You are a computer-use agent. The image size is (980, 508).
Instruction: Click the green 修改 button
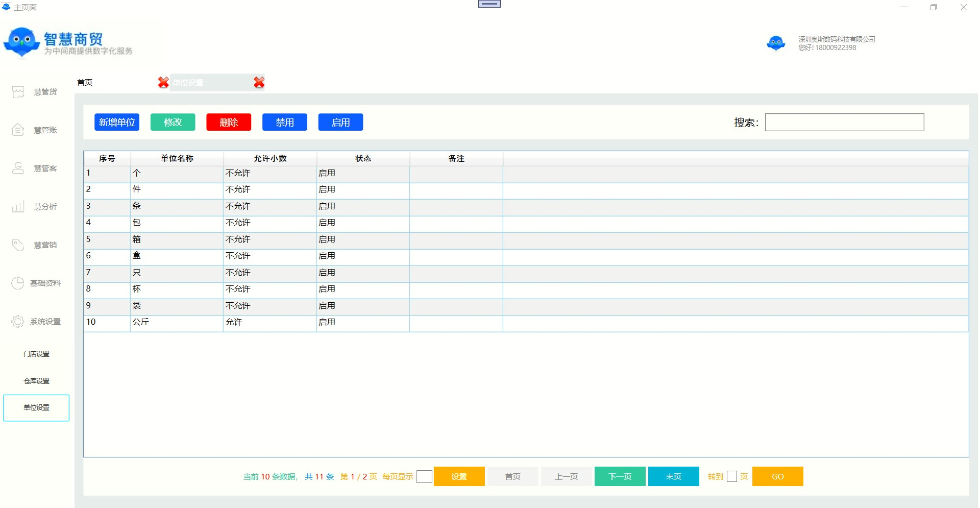coord(173,122)
